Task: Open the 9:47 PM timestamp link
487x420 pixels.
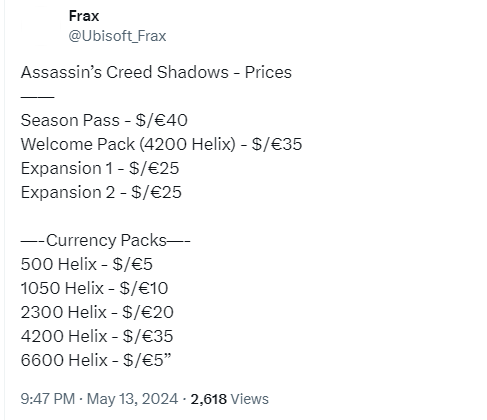Action: click(x=48, y=399)
